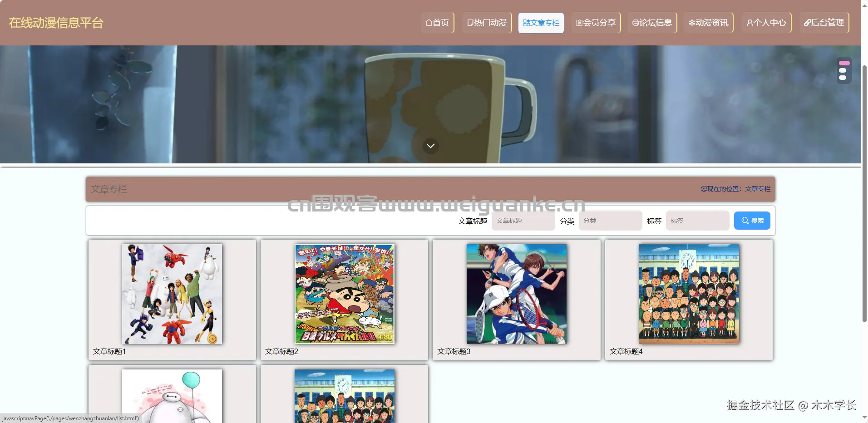This screenshot has height=423, width=868.
Task: Navigate to 论坛信息
Action: 652,23
